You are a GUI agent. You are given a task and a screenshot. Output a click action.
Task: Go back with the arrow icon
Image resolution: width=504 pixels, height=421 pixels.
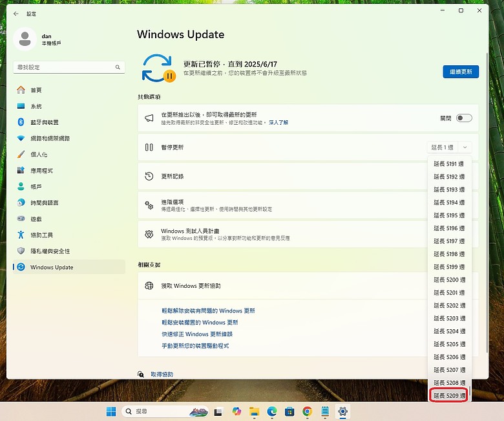[16, 14]
